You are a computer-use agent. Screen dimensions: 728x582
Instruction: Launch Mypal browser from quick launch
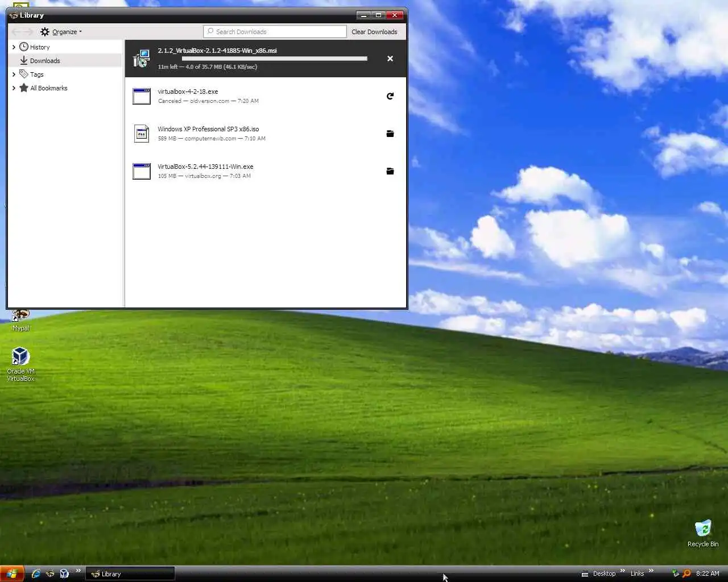tap(50, 573)
